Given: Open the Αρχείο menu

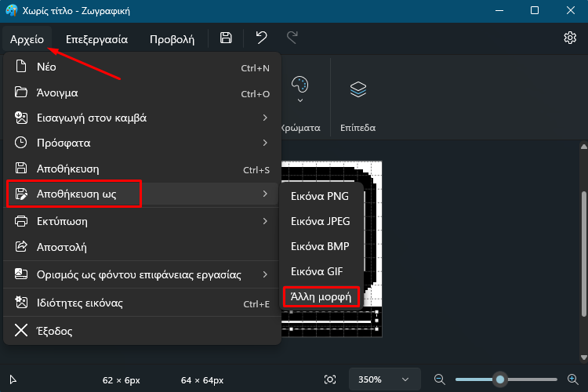Looking at the screenshot, I should tap(27, 39).
